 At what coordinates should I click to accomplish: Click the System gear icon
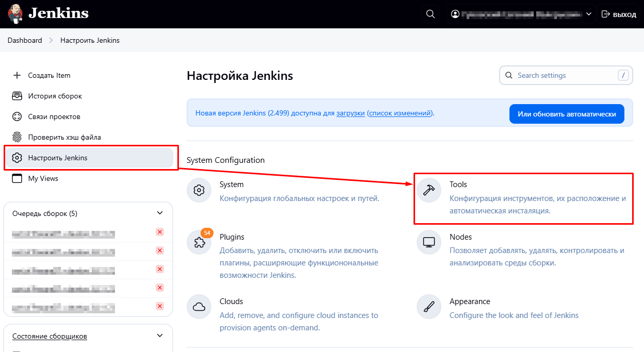click(199, 190)
